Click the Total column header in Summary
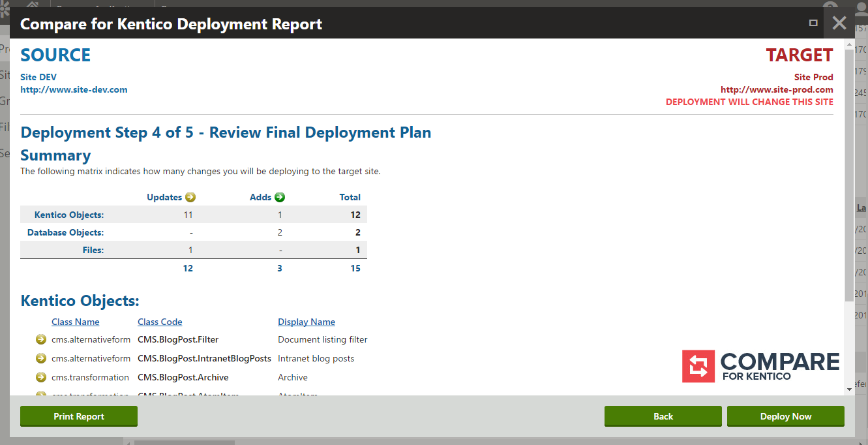 (350, 197)
